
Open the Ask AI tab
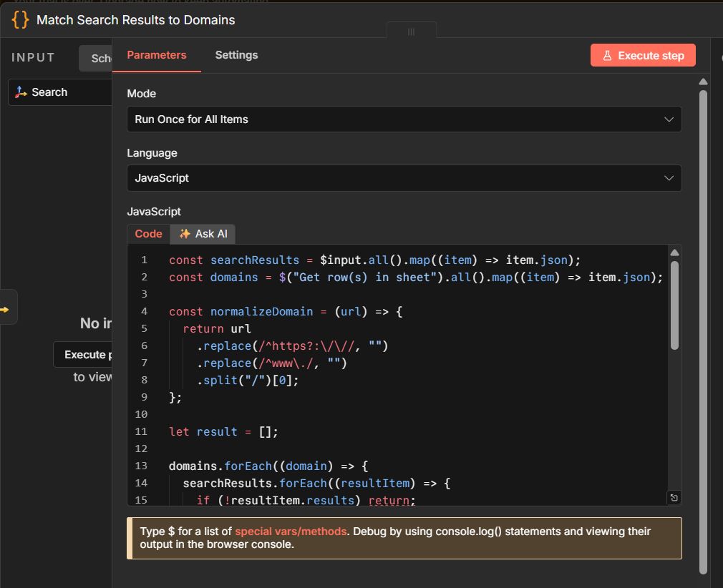tap(203, 234)
